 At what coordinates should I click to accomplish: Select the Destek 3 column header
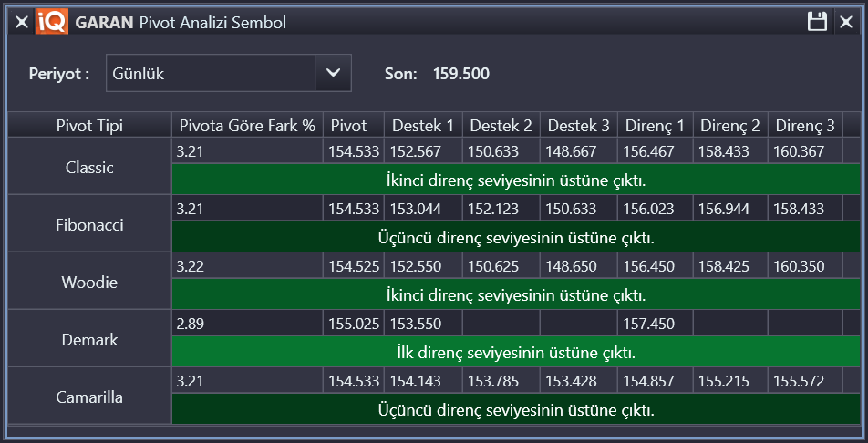[578, 125]
